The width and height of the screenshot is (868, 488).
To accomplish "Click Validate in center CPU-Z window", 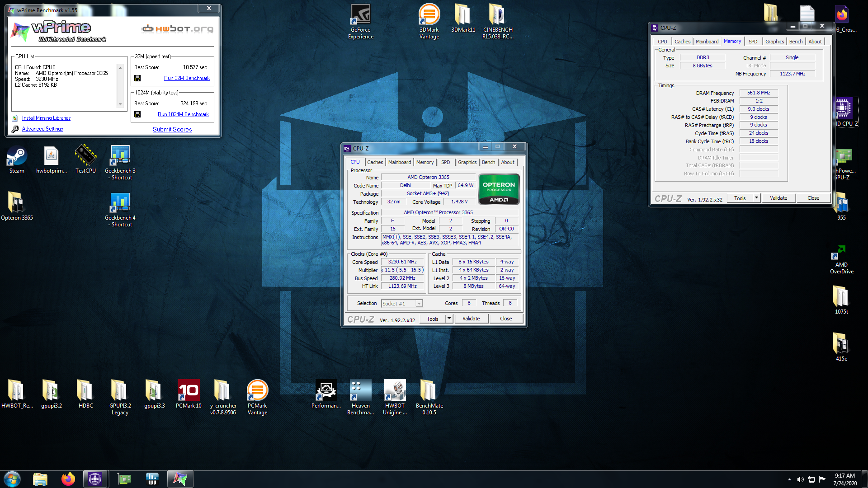I will 471,319.
